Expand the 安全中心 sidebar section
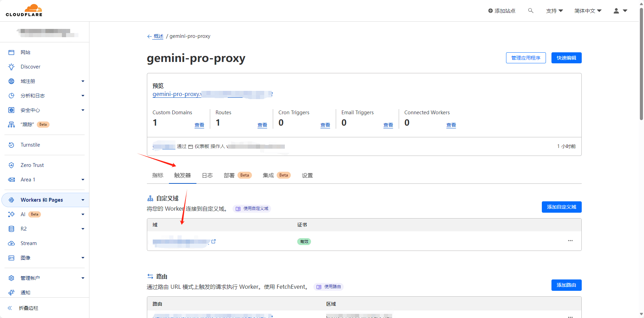 (x=83, y=110)
